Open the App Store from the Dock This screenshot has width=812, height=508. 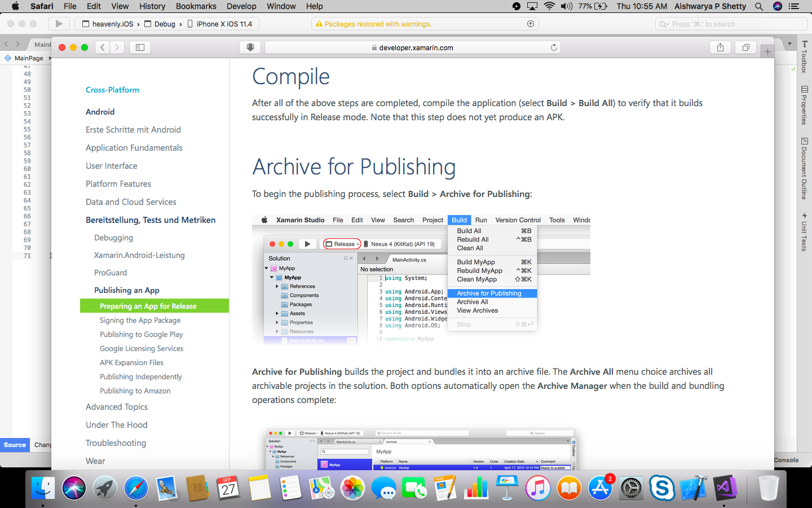click(601, 488)
